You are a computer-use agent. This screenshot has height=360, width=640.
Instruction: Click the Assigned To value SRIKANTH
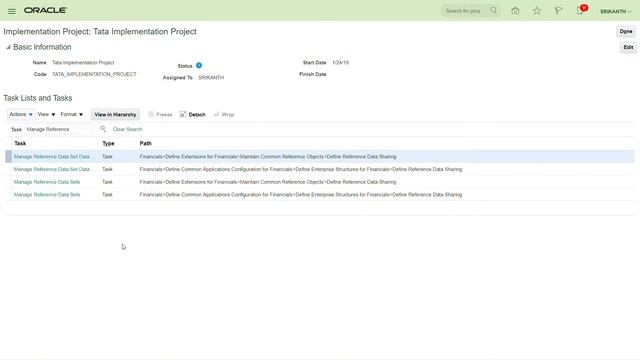pyautogui.click(x=211, y=77)
